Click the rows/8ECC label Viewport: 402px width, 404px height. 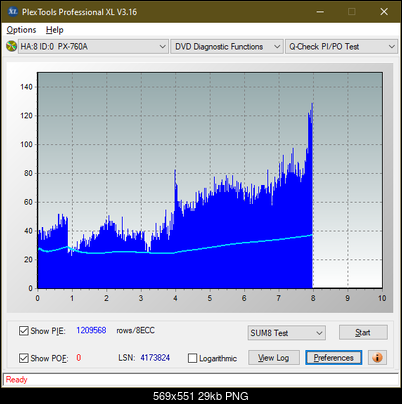tap(135, 330)
